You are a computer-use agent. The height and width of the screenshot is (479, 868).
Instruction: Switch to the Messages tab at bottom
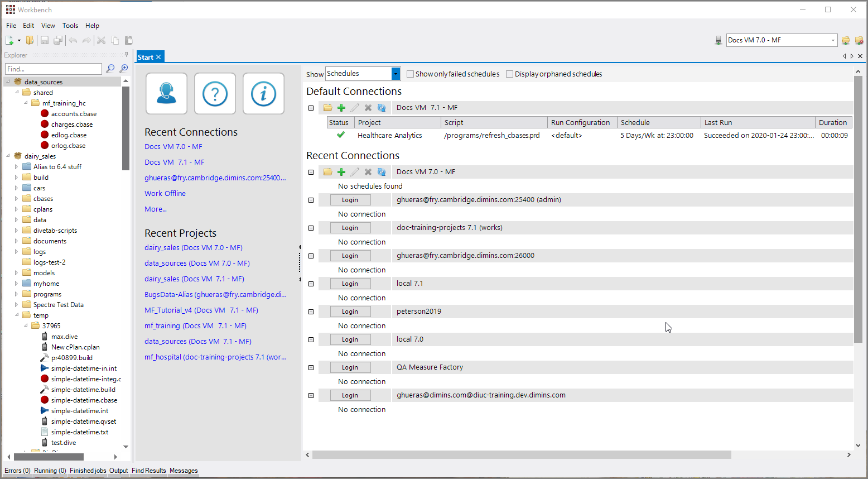(183, 471)
